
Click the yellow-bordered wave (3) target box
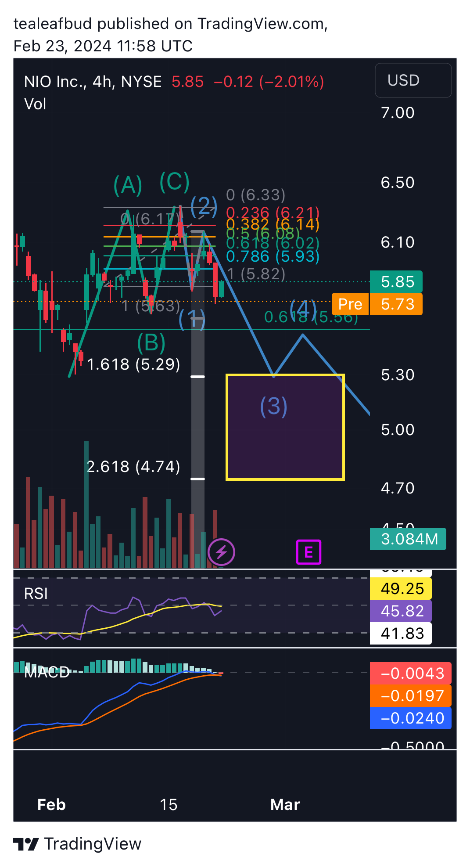[285, 427]
